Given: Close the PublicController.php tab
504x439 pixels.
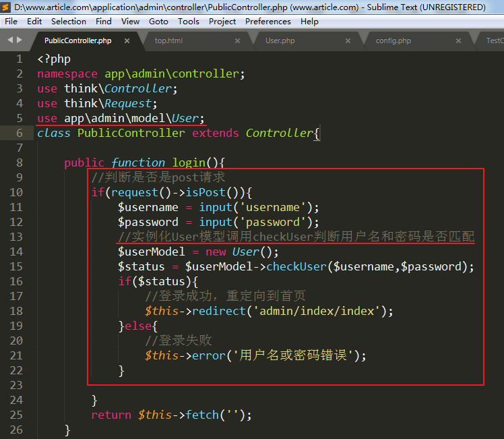Looking at the screenshot, I should coord(127,41).
